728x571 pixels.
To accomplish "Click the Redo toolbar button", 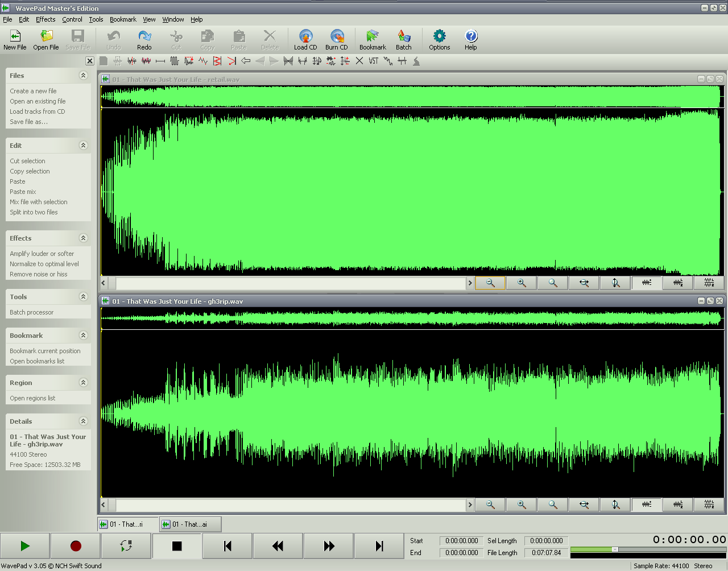I will 144,40.
